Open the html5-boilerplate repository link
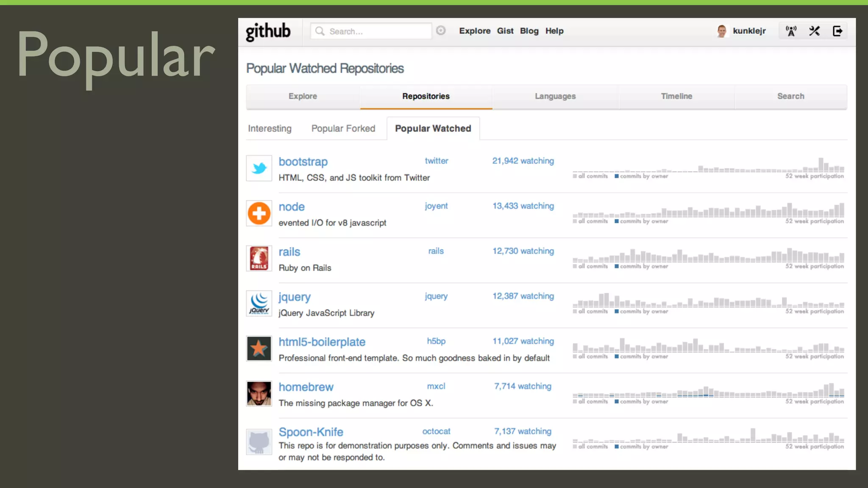Viewport: 868px width, 488px height. [x=322, y=342]
